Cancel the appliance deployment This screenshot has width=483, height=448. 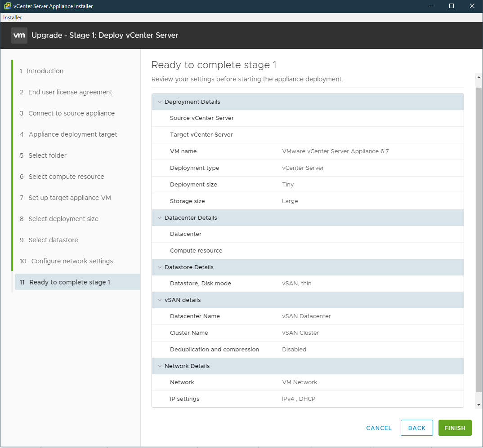point(379,428)
